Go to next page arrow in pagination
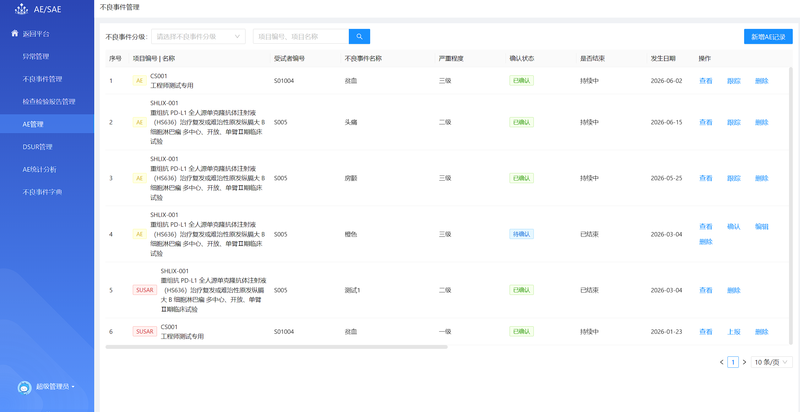800x412 pixels. click(744, 362)
